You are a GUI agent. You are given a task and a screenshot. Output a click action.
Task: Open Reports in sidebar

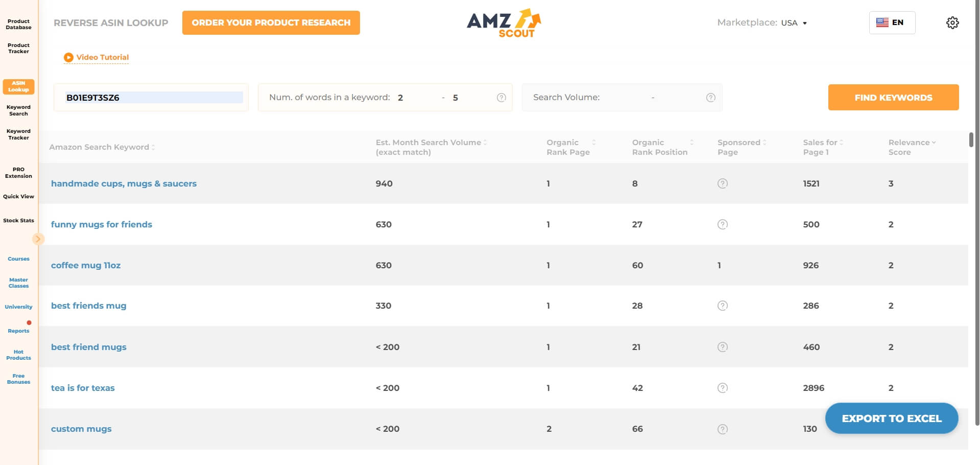tap(18, 331)
